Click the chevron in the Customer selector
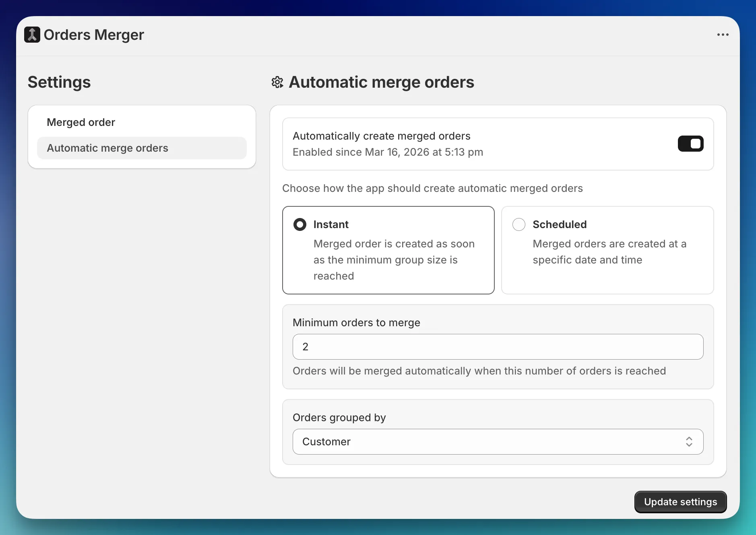Viewport: 756px width, 535px height. click(689, 441)
